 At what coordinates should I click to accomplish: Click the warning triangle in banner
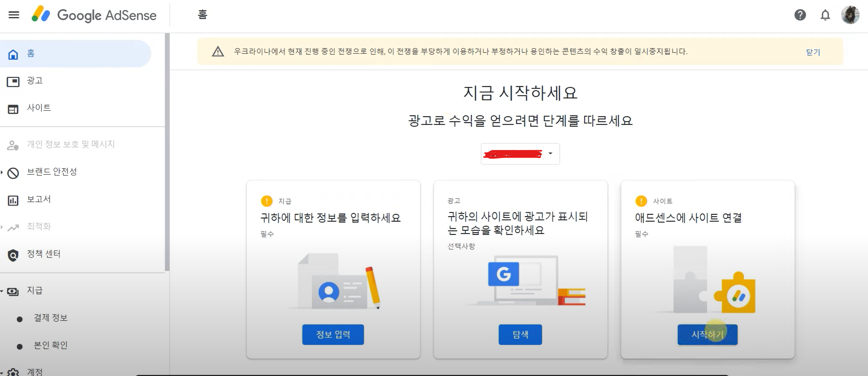218,51
